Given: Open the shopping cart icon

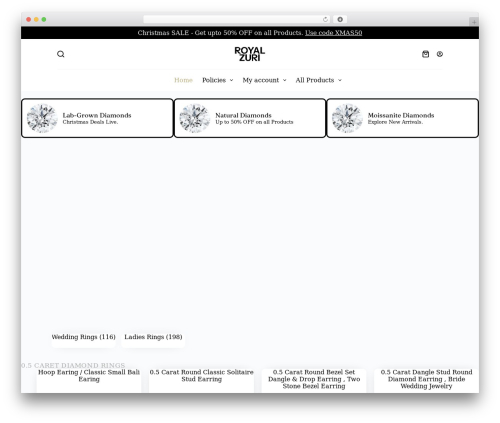Looking at the screenshot, I should click(x=425, y=54).
